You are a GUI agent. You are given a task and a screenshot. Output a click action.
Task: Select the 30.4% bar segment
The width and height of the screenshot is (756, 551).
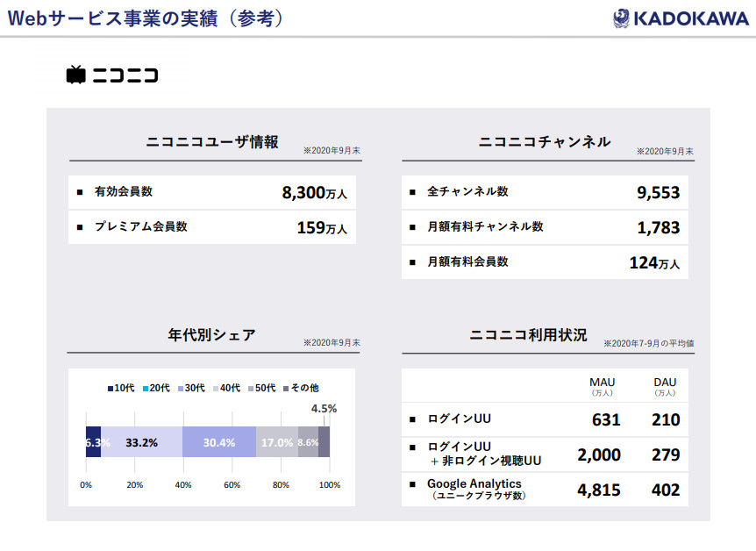pyautogui.click(x=219, y=442)
